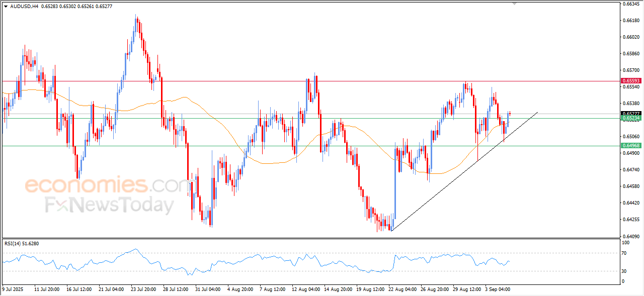Click the gray chart shift marker at top
This screenshot has width=644, height=296.
pos(515,4)
